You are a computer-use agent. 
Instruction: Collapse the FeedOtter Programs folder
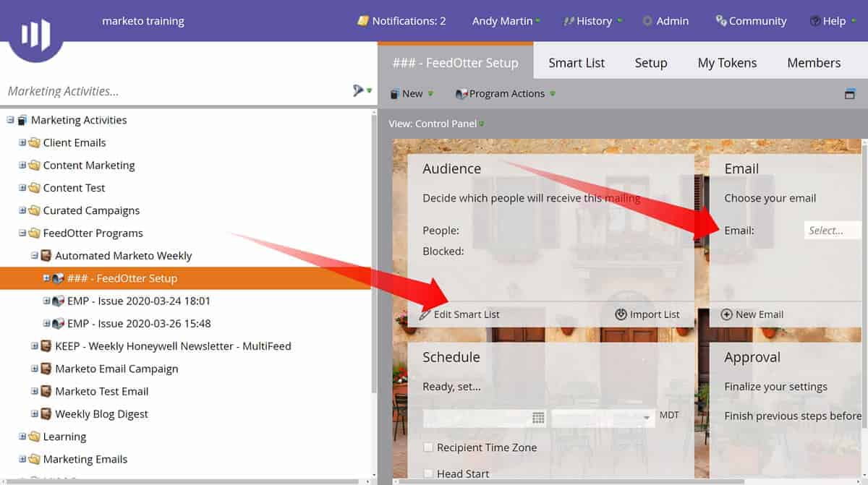[x=22, y=233]
